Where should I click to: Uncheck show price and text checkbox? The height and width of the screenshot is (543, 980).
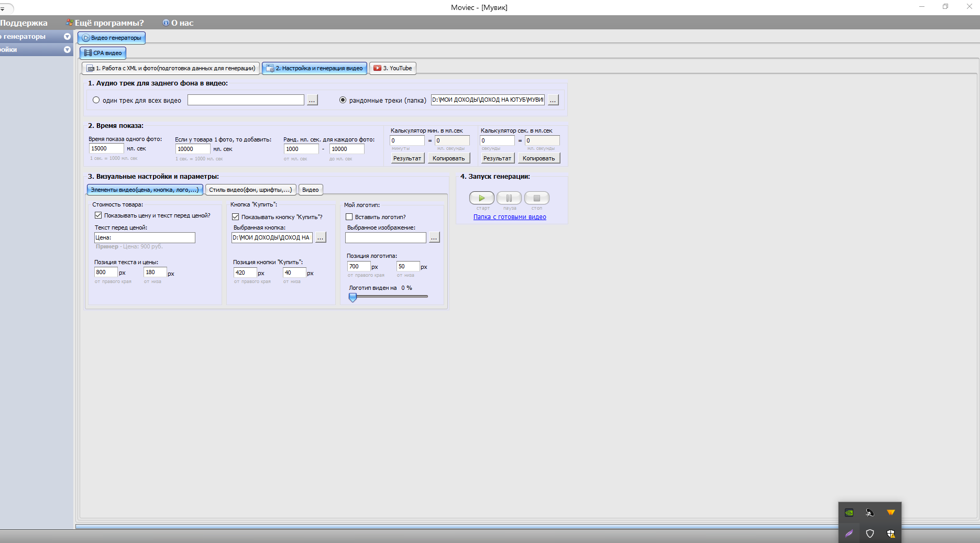(98, 215)
